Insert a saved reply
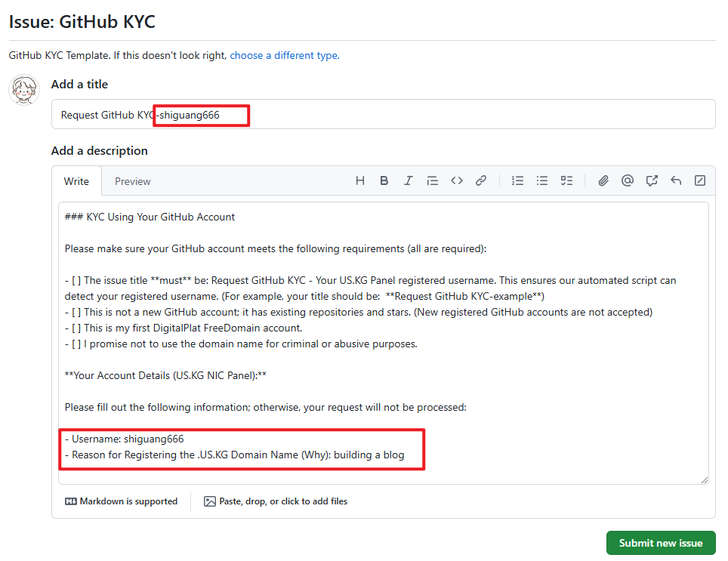The image size is (728, 561). tap(676, 180)
